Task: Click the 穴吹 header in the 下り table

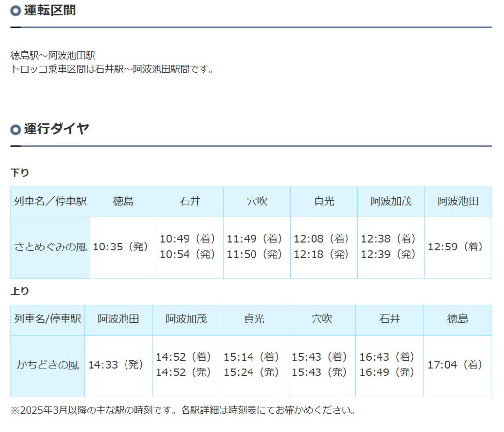Action: (257, 201)
